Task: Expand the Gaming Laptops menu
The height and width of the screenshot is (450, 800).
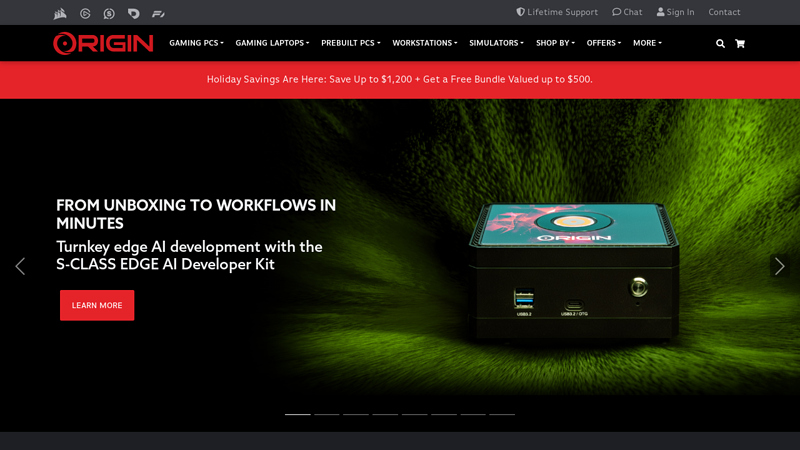Action: click(x=272, y=43)
